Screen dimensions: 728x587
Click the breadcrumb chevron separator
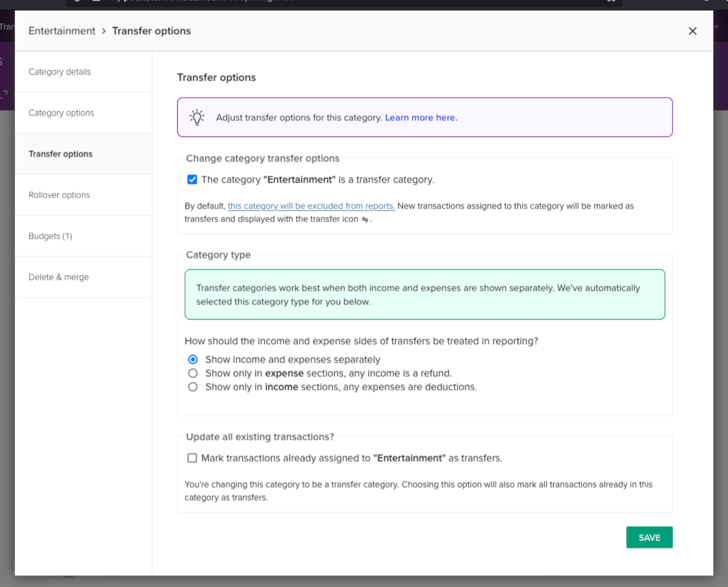104,31
